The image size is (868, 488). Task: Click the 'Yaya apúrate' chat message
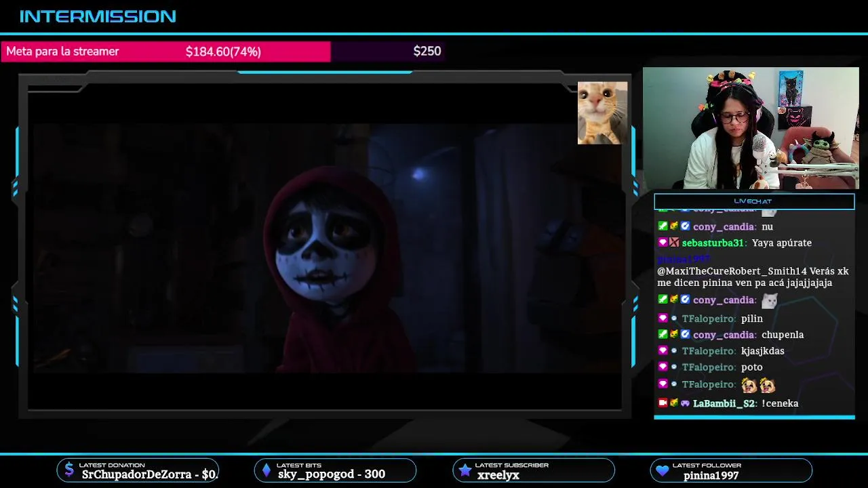(782, 243)
